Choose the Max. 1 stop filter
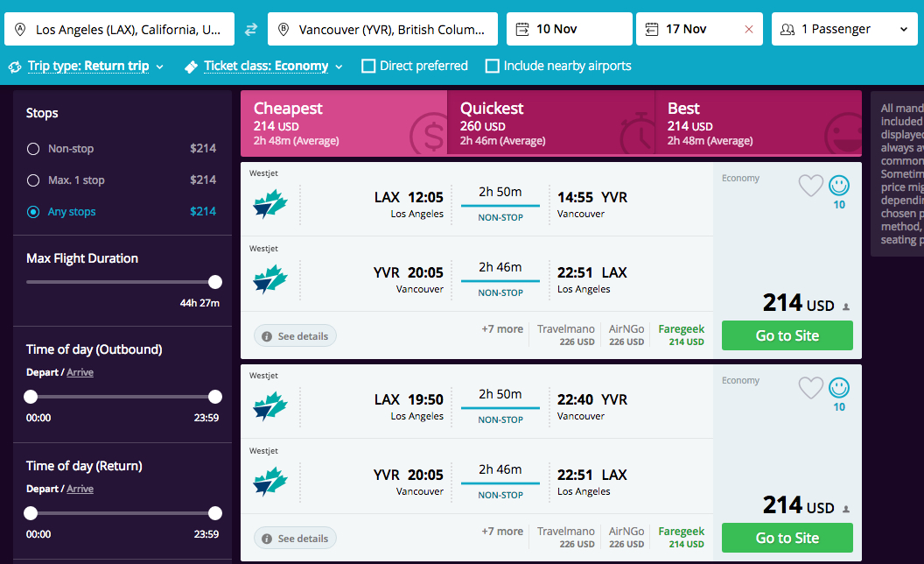 [x=33, y=180]
